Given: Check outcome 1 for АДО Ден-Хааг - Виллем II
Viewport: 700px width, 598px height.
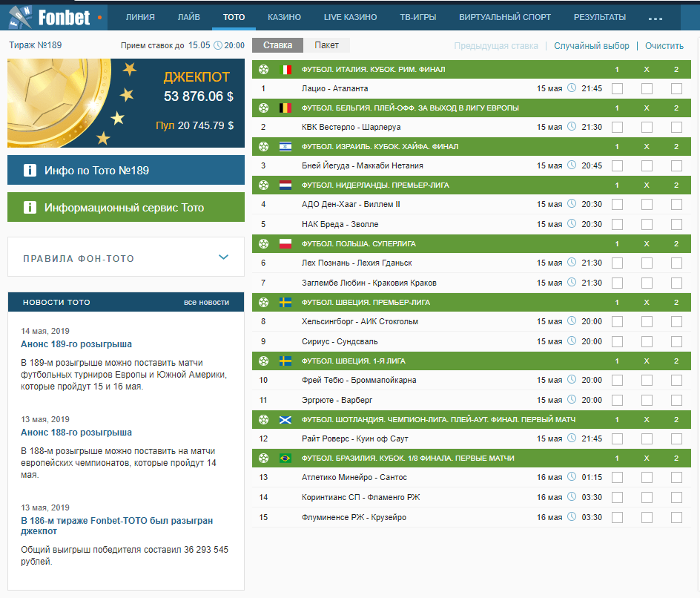Looking at the screenshot, I should (618, 204).
